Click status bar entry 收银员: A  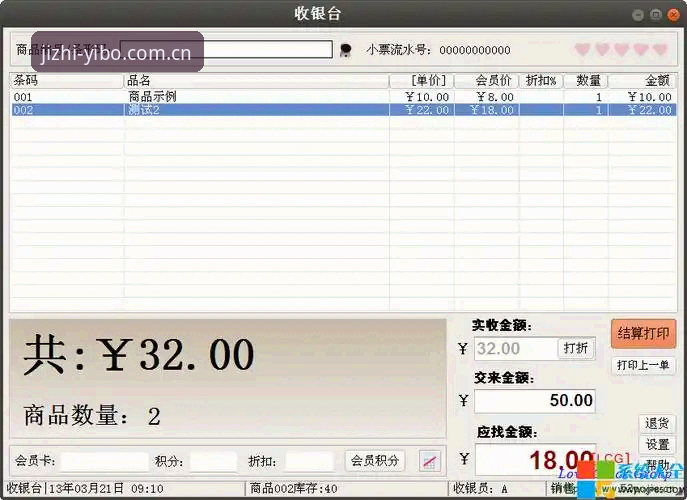pos(480,488)
